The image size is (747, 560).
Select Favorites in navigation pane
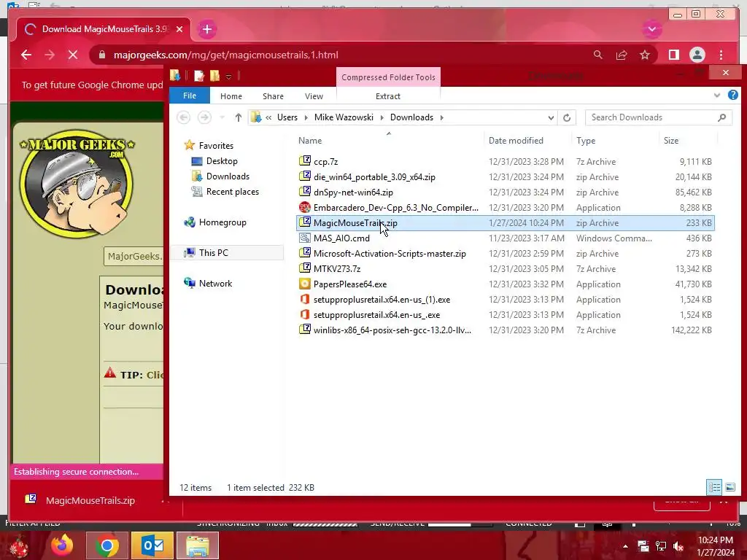pyautogui.click(x=216, y=146)
